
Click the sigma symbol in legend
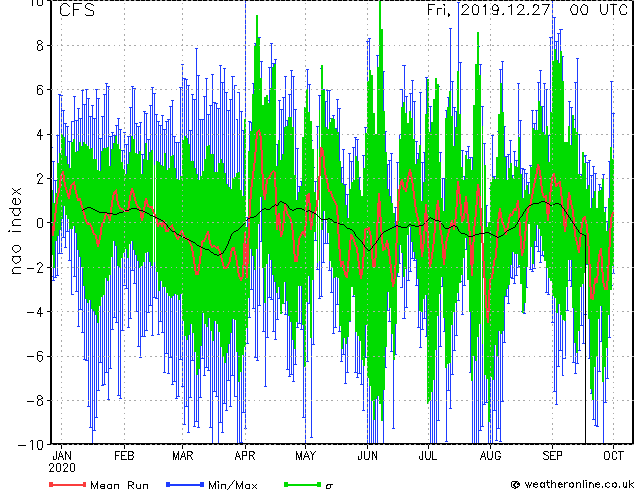click(329, 486)
